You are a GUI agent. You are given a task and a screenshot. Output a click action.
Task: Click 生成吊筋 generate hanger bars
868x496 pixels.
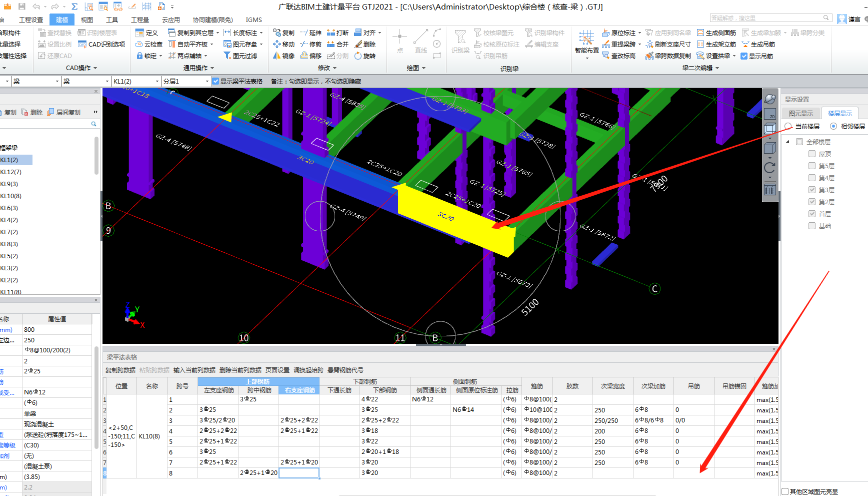(758, 44)
